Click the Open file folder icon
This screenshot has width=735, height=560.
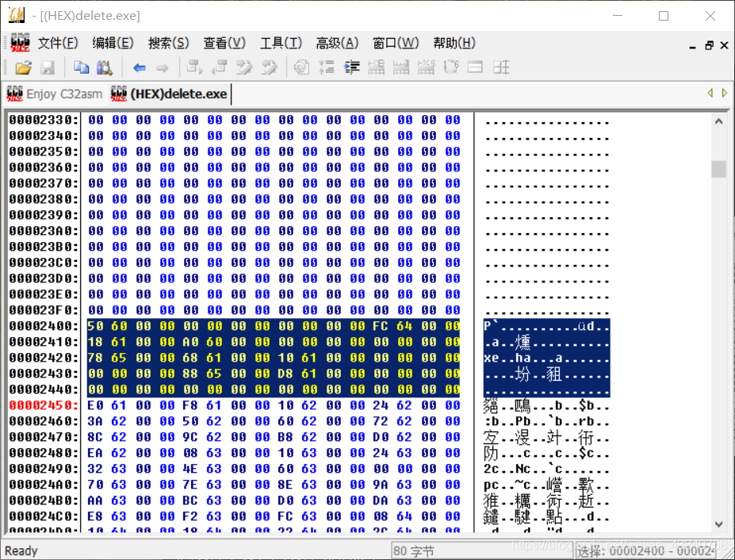pyautogui.click(x=24, y=68)
